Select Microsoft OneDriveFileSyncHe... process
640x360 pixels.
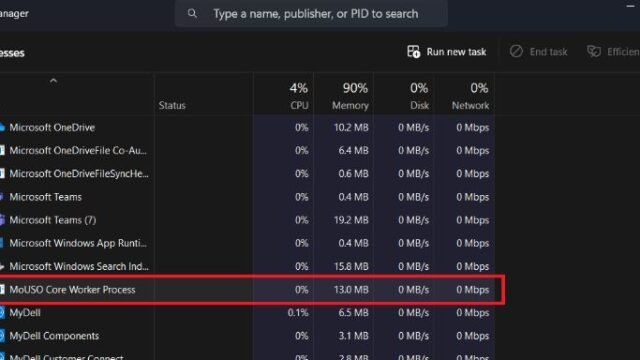coord(247,174)
